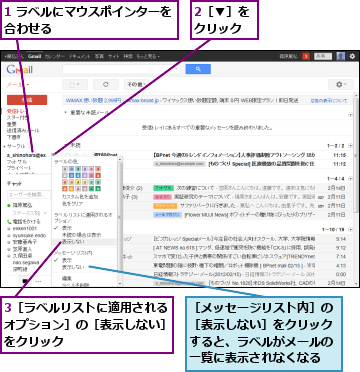
Task: Open 重要 in the sidebar
Action: (x=11, y=124)
